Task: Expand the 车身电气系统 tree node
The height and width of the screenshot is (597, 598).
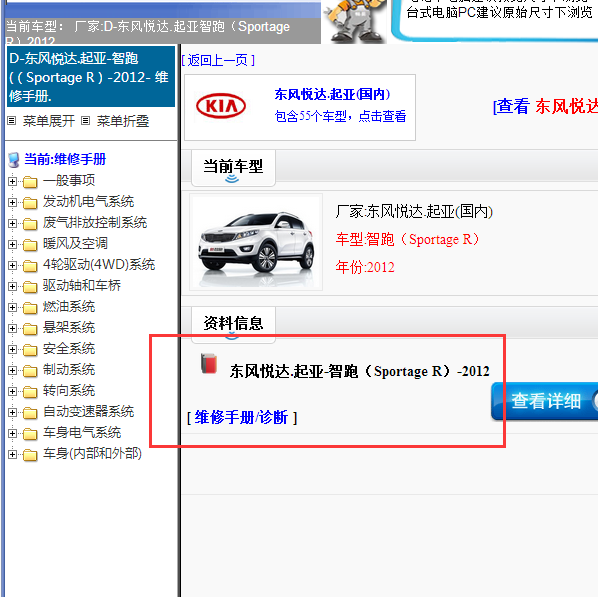Action: pos(12,433)
